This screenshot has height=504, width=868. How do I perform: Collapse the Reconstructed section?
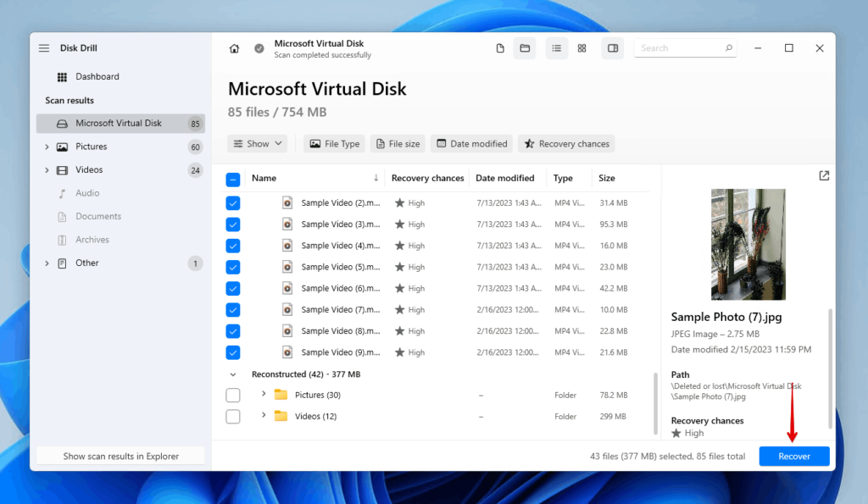pos(233,373)
